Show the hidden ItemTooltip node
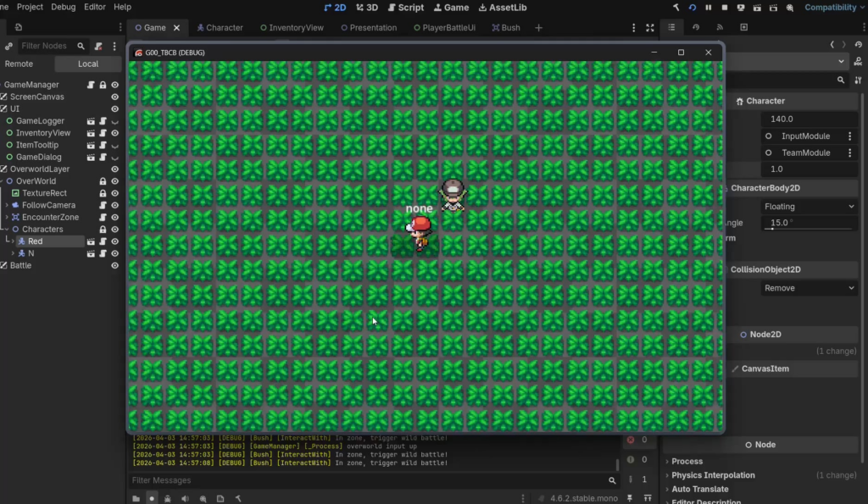Screen dimensions: 868x504 114,145
